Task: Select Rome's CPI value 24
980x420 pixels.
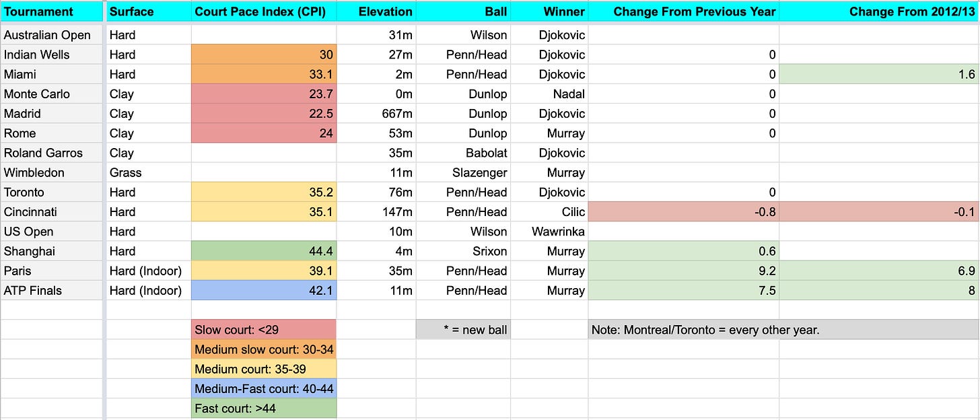Action: pos(264,133)
